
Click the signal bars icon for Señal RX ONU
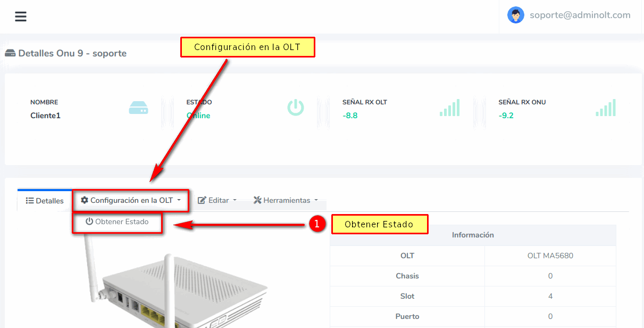pos(606,108)
